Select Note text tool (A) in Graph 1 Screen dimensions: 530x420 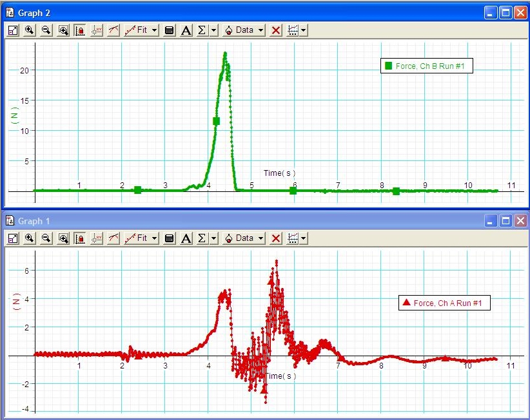(x=186, y=238)
